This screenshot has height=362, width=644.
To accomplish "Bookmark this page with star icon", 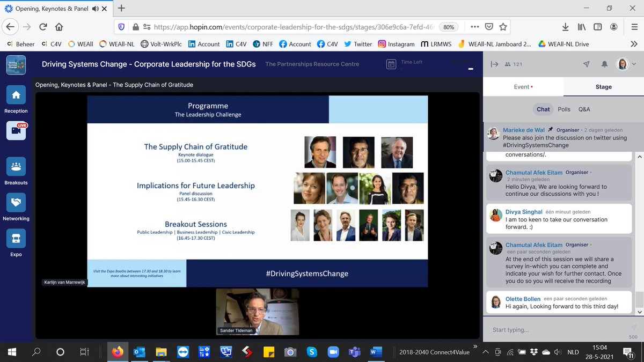I will tap(503, 27).
